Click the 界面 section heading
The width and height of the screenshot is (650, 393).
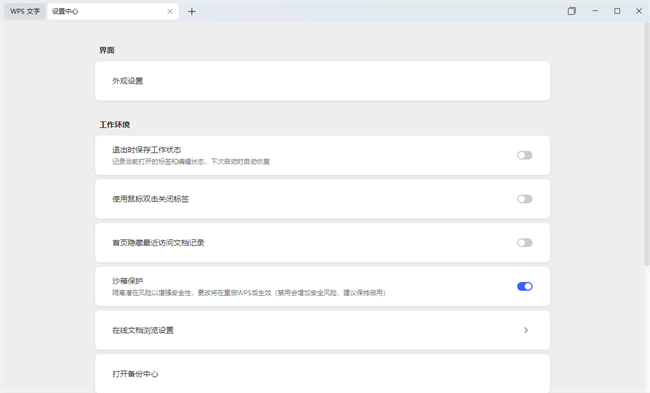pyautogui.click(x=107, y=50)
